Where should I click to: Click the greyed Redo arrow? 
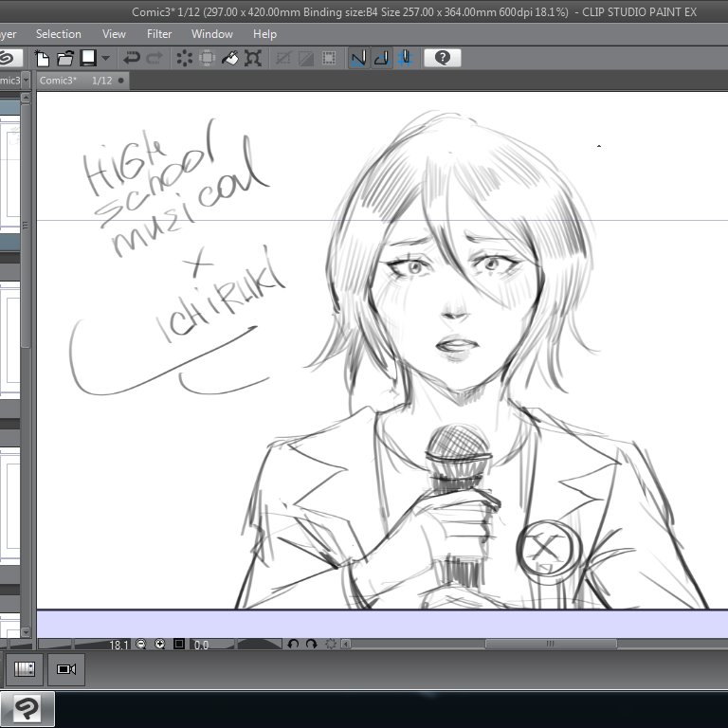click(155, 59)
